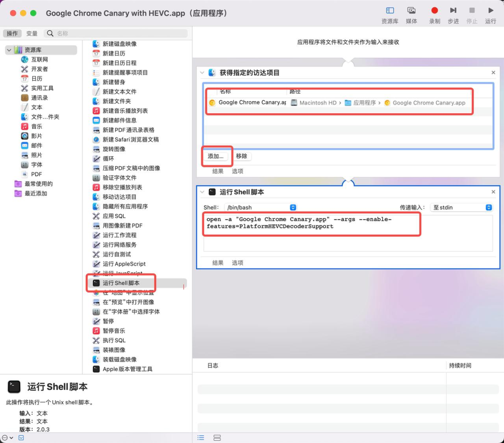504x443 pixels.
Task: Open the Shell interpreter dropdown showing /bin/bash
Action: tap(260, 207)
